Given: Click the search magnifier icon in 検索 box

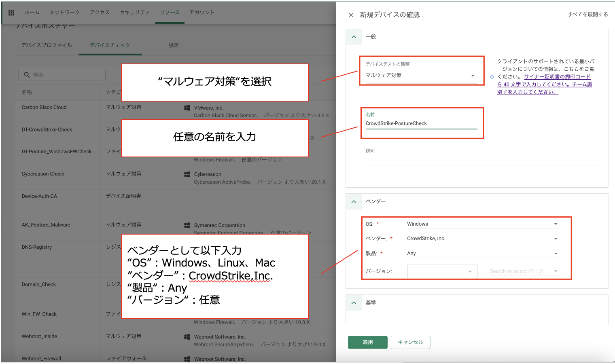Looking at the screenshot, I should 27,75.
